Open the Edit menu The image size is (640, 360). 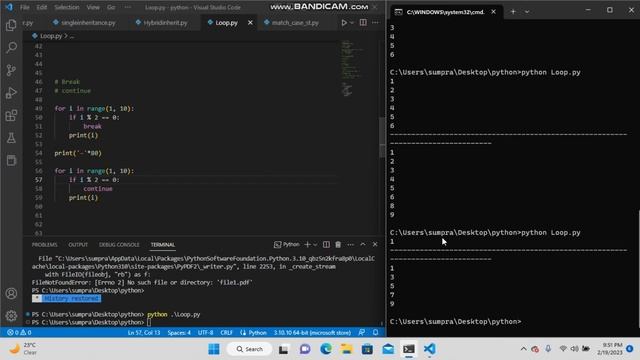pos(42,7)
